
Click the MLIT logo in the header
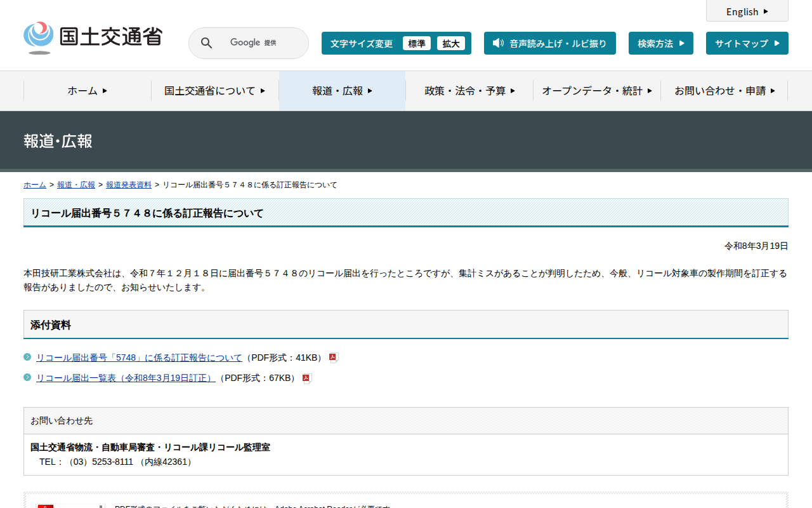[93, 37]
